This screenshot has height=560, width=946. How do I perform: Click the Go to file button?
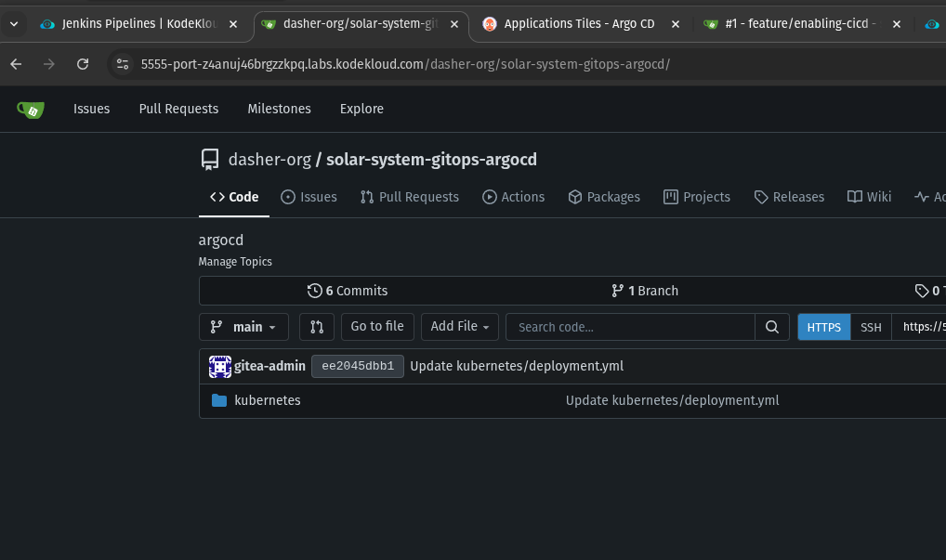(376, 327)
